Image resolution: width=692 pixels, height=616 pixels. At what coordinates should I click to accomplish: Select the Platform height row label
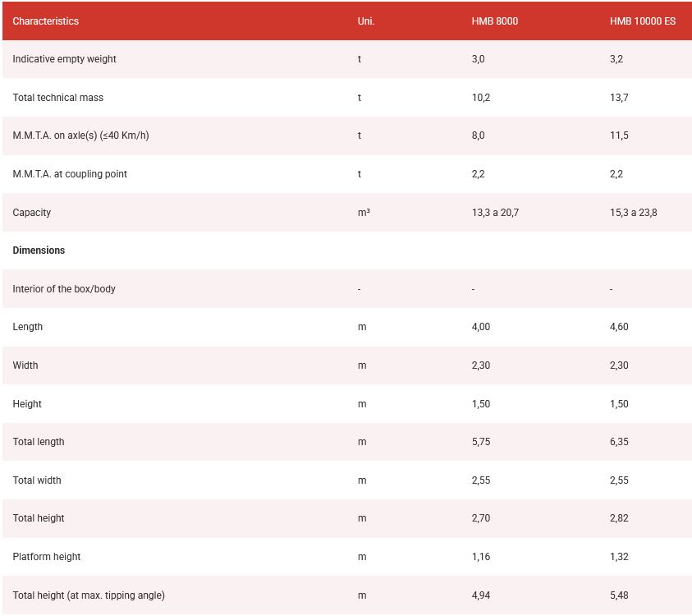coord(47,557)
